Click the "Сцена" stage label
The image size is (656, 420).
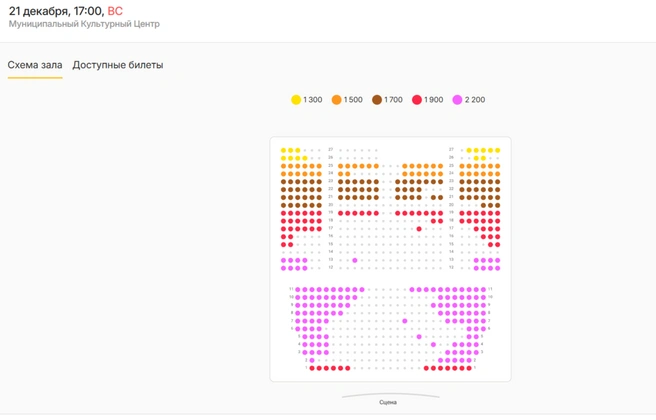(388, 402)
